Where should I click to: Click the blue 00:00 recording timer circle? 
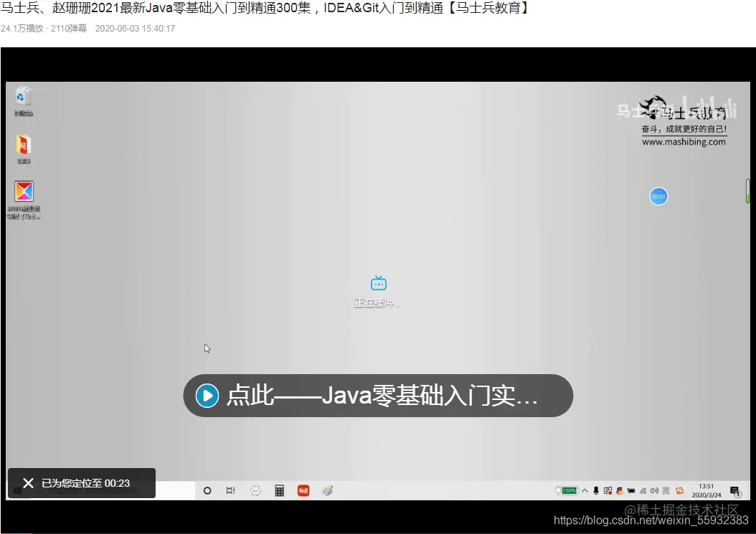[x=658, y=196]
